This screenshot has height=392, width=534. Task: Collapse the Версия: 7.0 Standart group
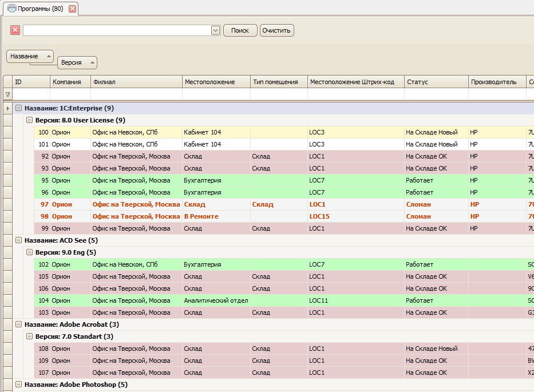coord(30,336)
